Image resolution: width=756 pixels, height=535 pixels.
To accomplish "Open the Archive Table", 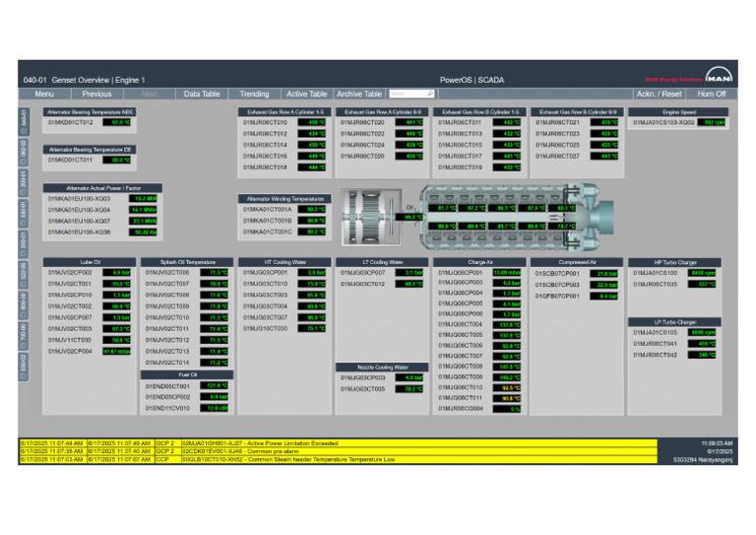I will pos(359,94).
